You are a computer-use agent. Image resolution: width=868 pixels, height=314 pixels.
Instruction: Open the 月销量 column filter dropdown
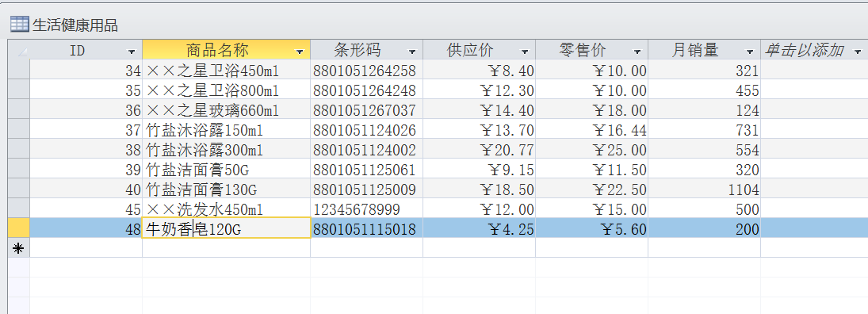click(750, 52)
